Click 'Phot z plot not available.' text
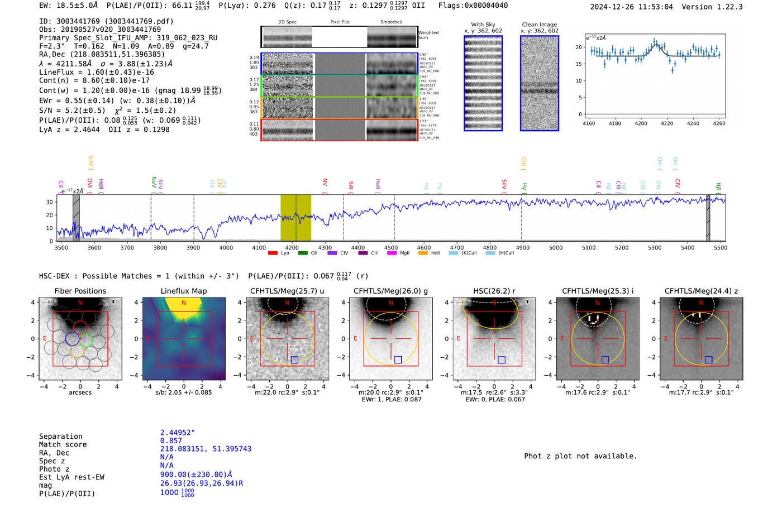Screen dimensions: 782x532 580,456
